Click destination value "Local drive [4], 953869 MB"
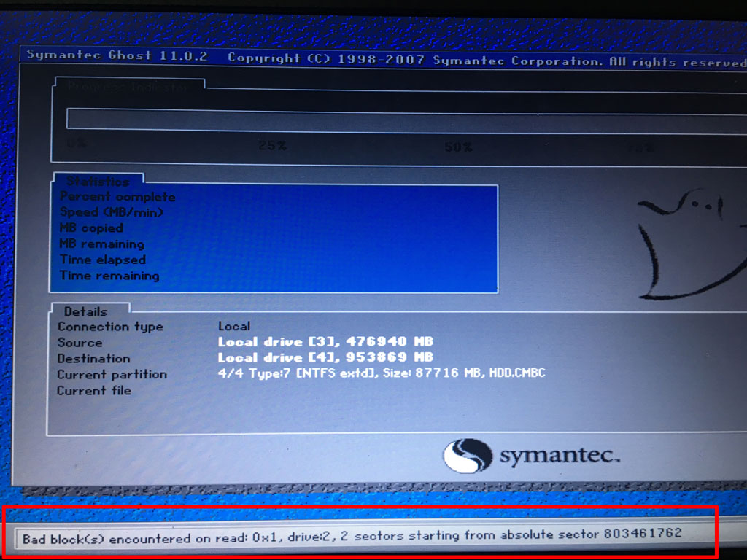This screenshot has height=560, width=747. (x=325, y=357)
